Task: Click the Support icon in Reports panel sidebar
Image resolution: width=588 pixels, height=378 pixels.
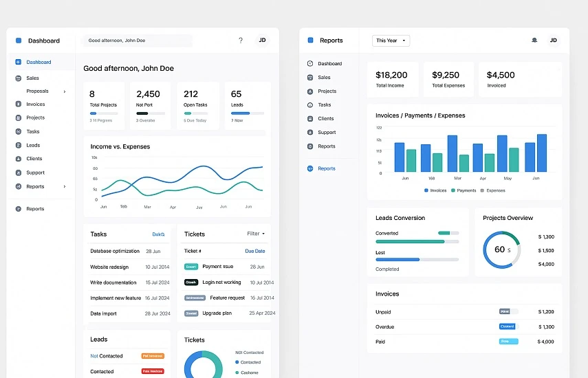Action: (x=310, y=133)
